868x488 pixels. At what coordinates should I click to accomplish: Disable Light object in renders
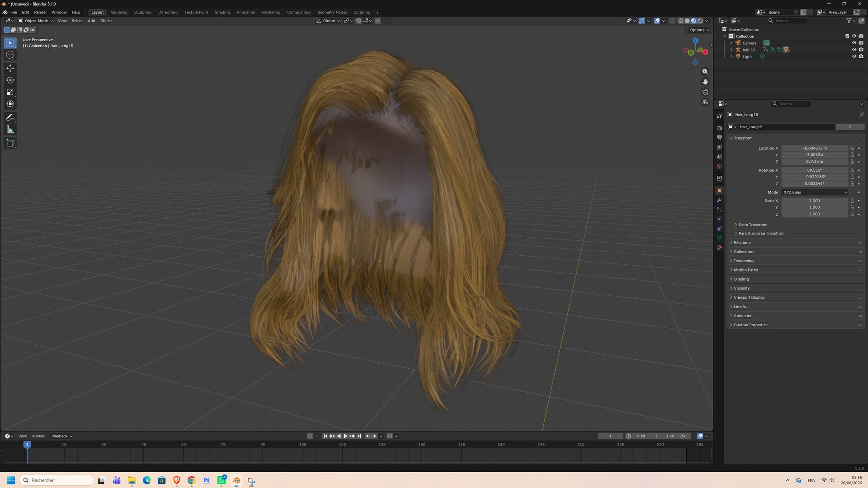click(x=861, y=56)
